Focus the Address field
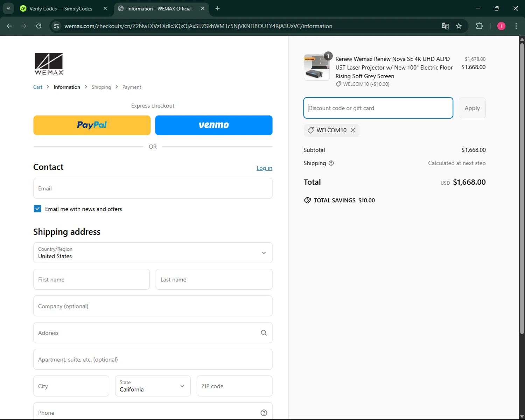This screenshot has height=420, width=525. tap(153, 332)
